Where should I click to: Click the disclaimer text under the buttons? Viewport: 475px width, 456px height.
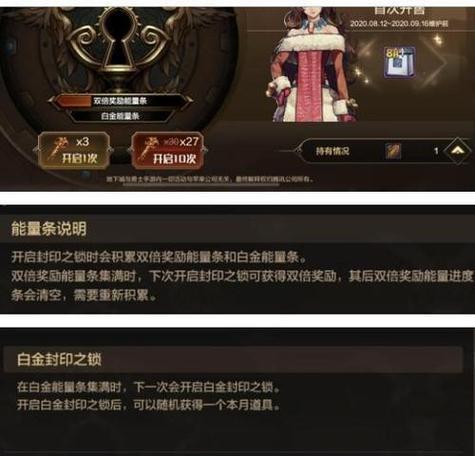(x=210, y=179)
